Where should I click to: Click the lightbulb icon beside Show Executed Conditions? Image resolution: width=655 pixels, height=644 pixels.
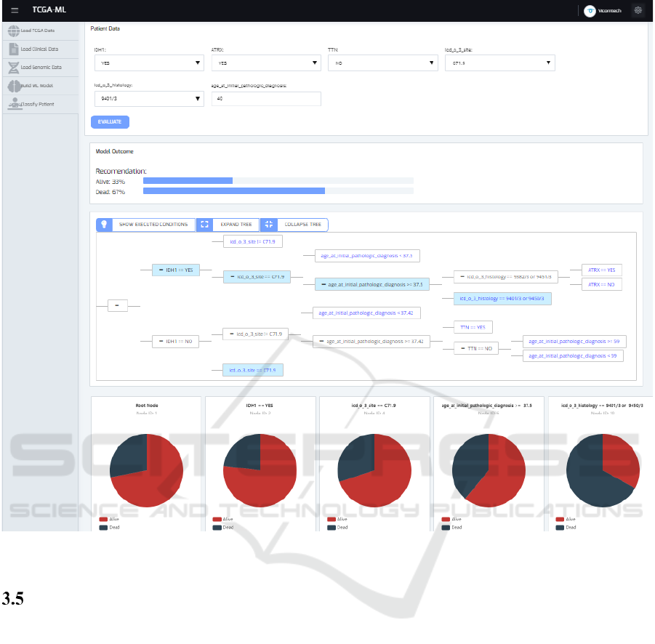(x=104, y=225)
